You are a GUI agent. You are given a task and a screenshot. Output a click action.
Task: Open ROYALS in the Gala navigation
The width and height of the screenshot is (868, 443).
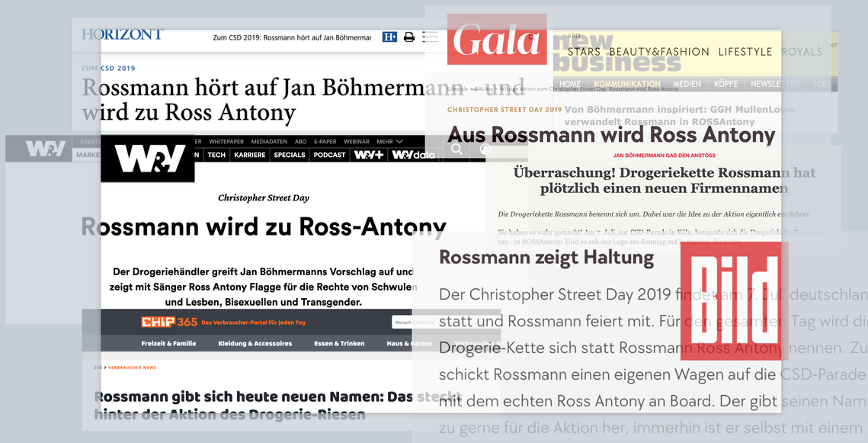click(802, 52)
